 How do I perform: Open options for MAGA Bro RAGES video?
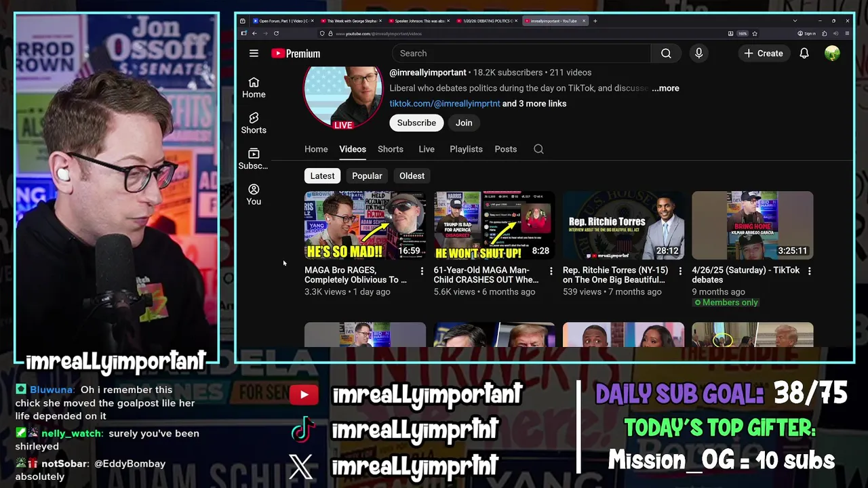[x=422, y=271]
